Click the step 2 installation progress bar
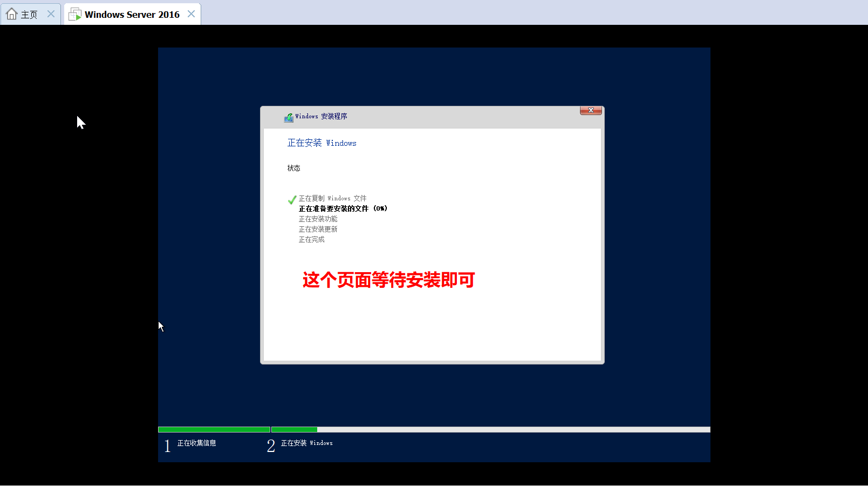 [x=491, y=430]
